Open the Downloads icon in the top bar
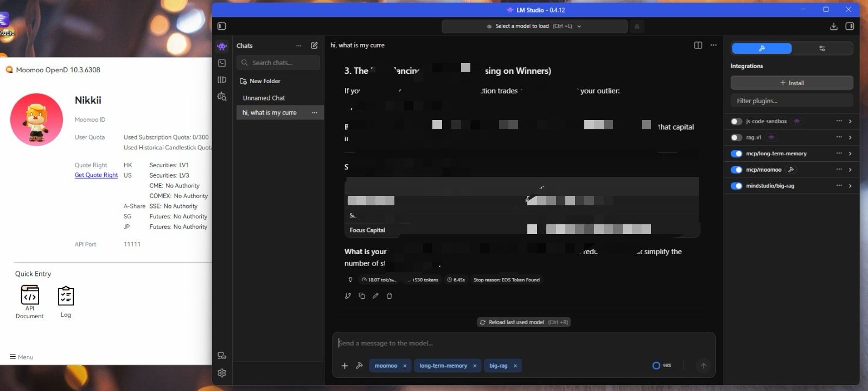The width and height of the screenshot is (868, 391). 834,26
